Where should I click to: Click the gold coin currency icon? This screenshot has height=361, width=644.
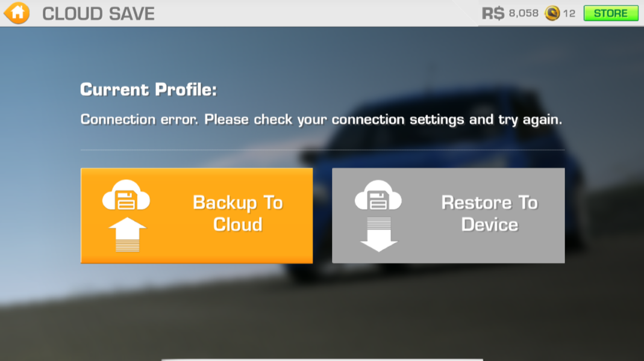click(552, 13)
